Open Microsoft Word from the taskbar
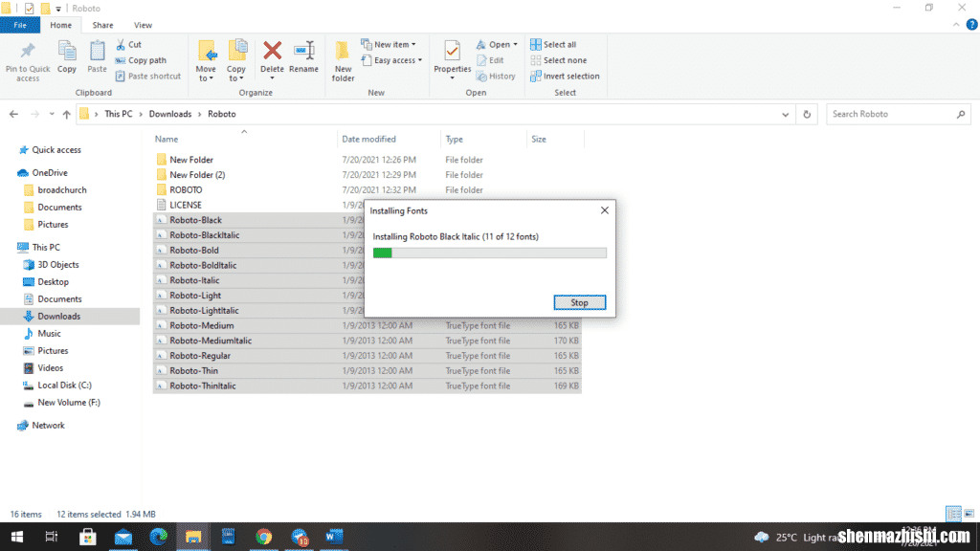Screen dimensions: 980x551 coord(334,537)
